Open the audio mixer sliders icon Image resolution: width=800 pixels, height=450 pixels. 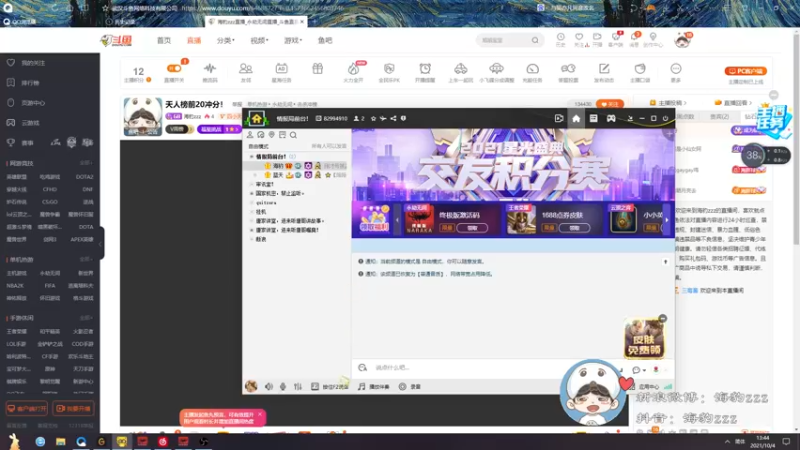coord(298,387)
